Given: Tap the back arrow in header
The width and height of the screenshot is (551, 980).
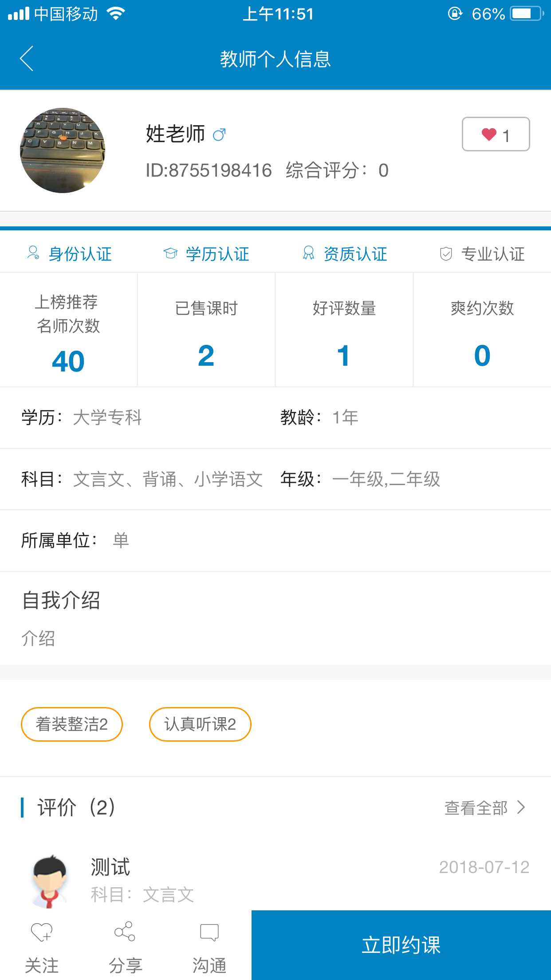Looking at the screenshot, I should (27, 59).
